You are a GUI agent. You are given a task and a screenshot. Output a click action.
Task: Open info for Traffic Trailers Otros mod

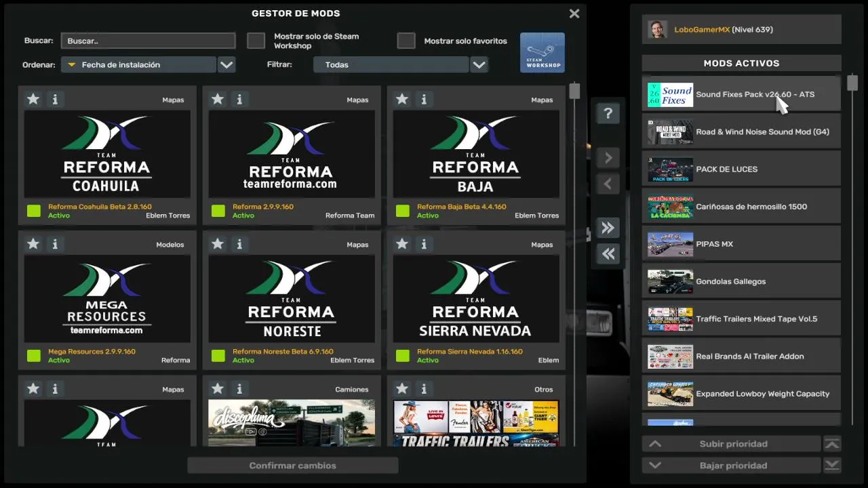(x=424, y=389)
